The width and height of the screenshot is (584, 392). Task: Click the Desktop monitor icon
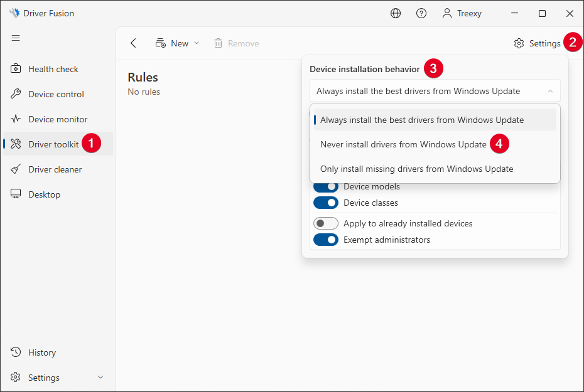coord(16,194)
